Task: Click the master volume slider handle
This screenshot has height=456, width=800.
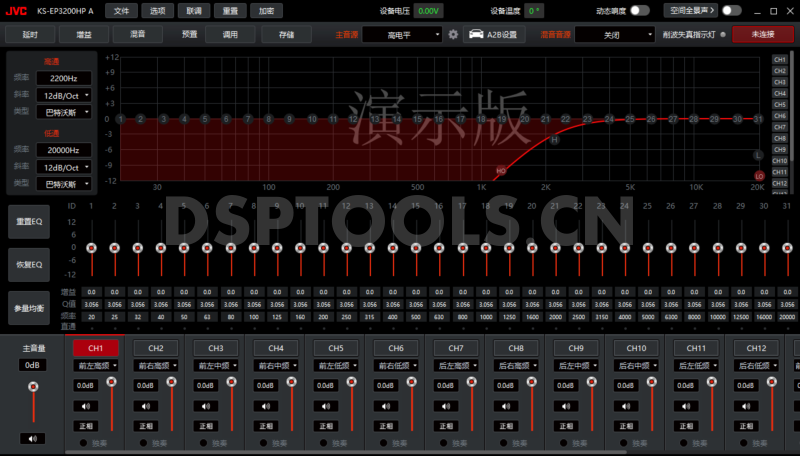Action: click(x=33, y=384)
